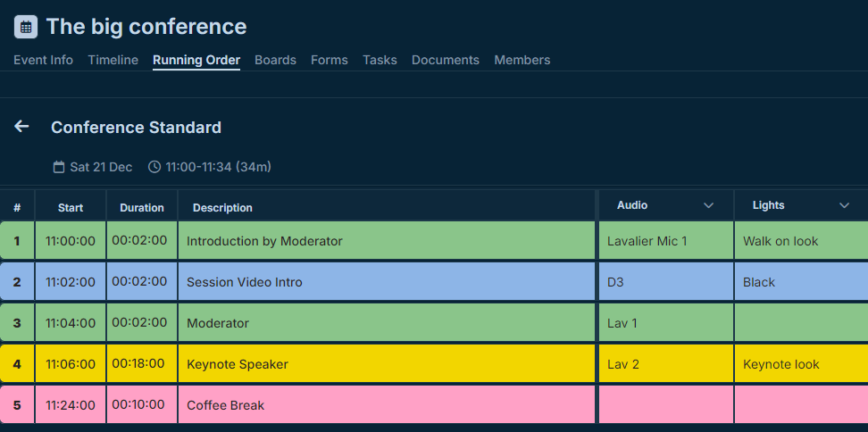Select the Keynote Speaker description cell
Screen dimensions: 868x432
click(x=387, y=364)
